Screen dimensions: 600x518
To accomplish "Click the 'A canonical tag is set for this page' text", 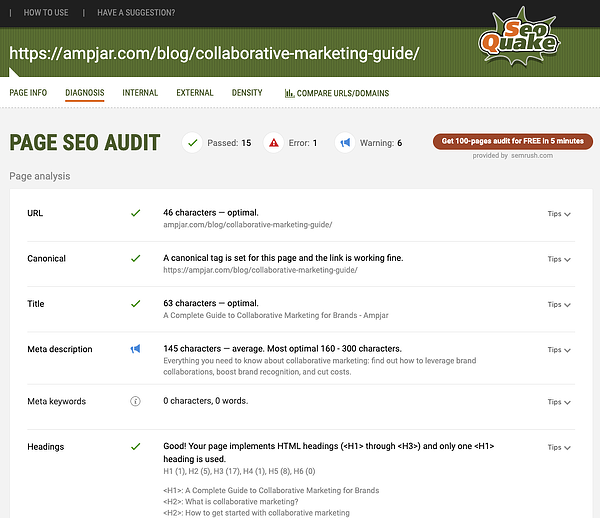I will 283,258.
